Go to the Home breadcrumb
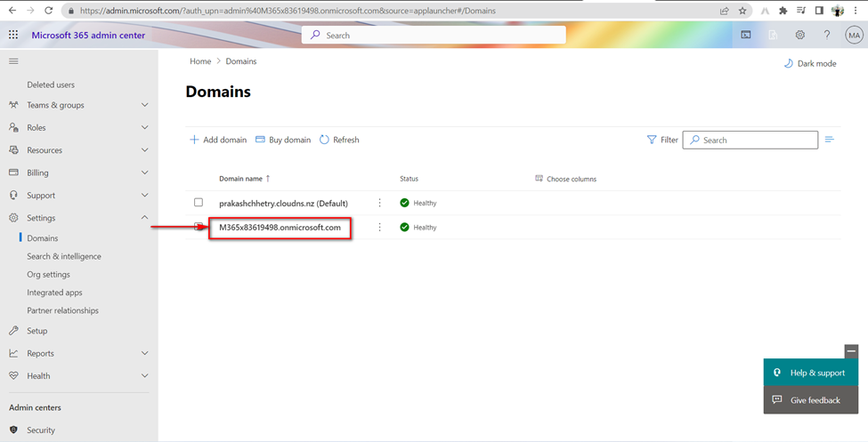Screen dimensions: 868x442 200,61
